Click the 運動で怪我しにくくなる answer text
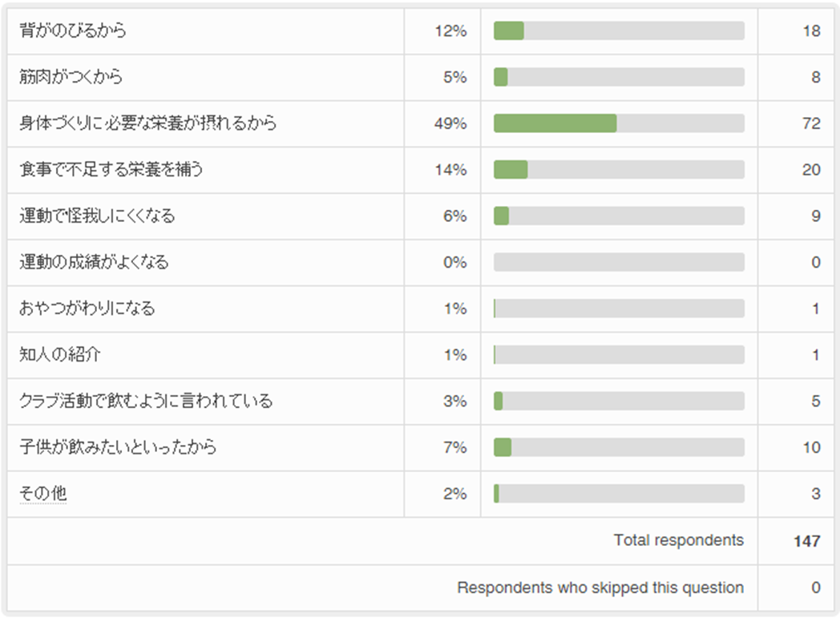Viewport: 840px width, 618px height. [x=97, y=216]
